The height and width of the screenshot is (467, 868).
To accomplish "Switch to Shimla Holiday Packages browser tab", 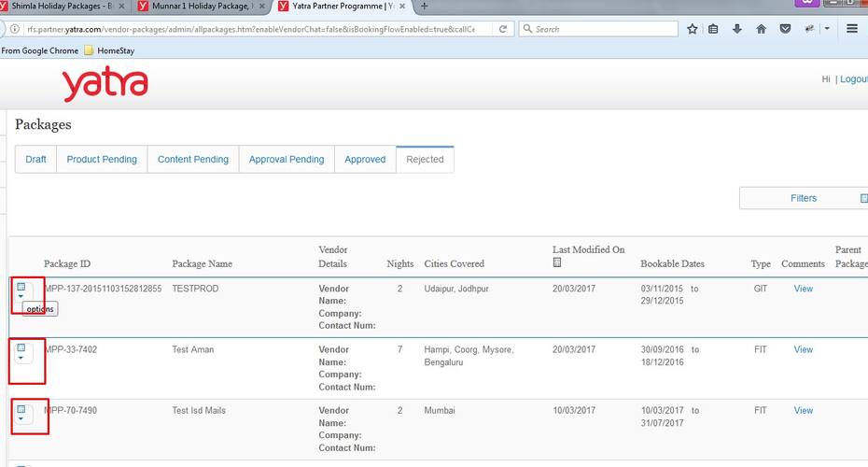I will click(61, 7).
